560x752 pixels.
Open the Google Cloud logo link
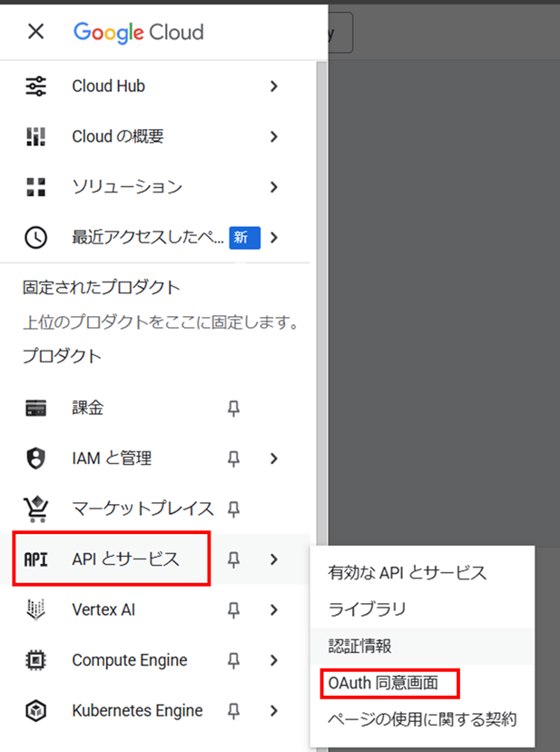139,33
